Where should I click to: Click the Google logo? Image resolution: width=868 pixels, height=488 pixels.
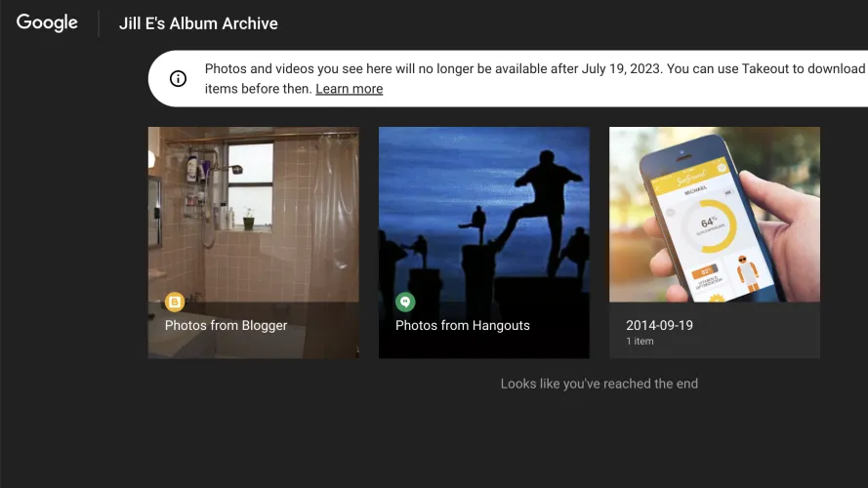tap(47, 22)
